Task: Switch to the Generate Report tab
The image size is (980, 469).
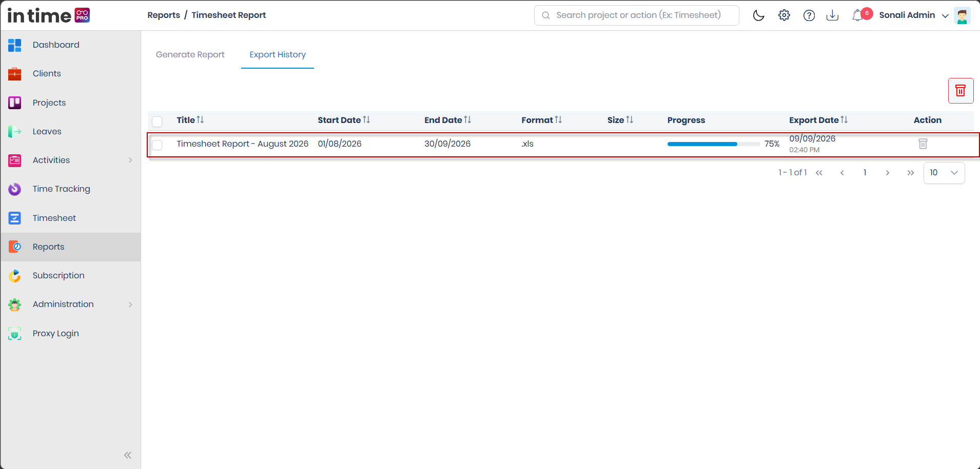Action: click(x=190, y=54)
